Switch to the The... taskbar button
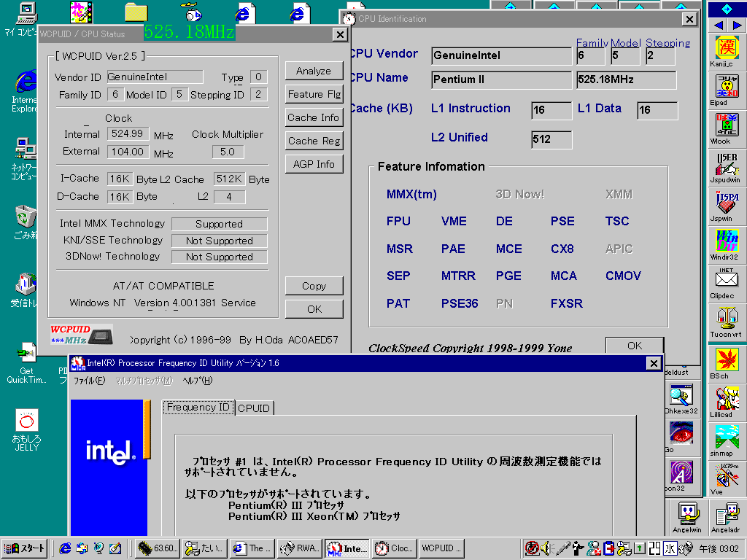The width and height of the screenshot is (747, 560). click(251, 548)
